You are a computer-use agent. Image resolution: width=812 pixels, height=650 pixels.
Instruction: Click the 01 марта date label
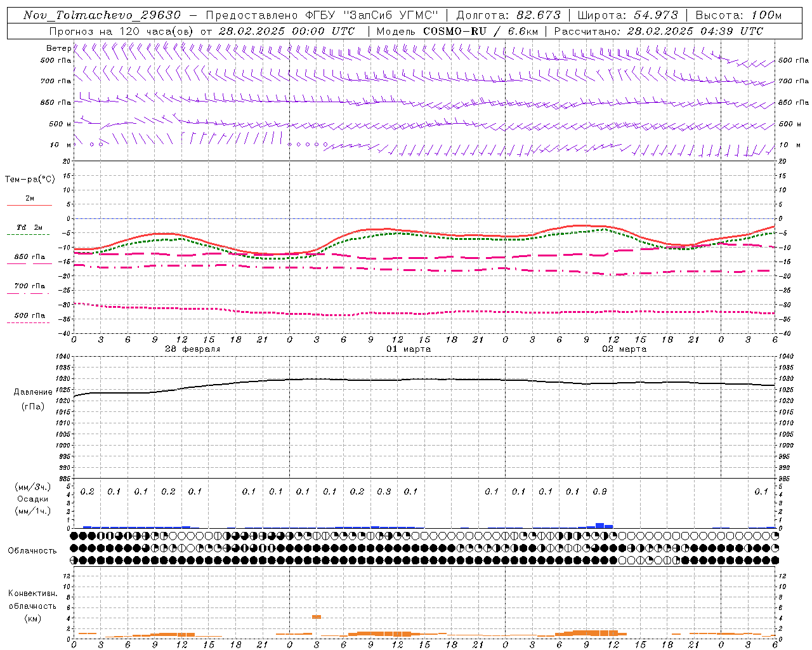(x=409, y=349)
